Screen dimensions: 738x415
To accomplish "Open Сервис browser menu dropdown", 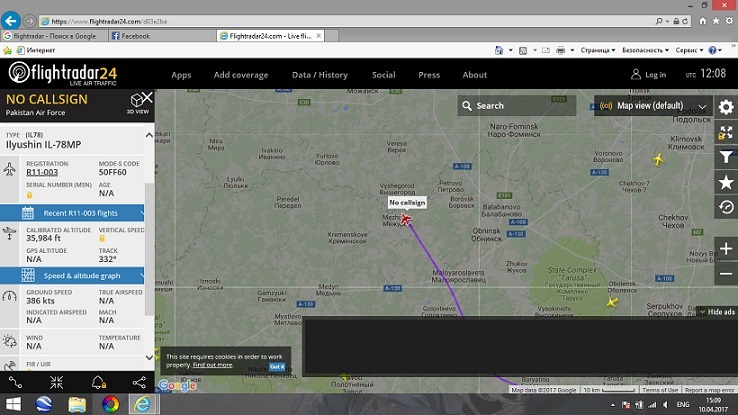I will click(x=689, y=50).
